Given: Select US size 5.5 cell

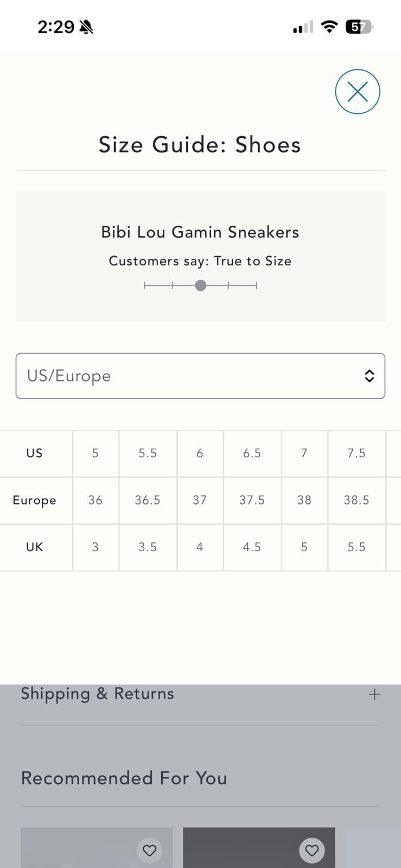Looking at the screenshot, I should point(148,454).
